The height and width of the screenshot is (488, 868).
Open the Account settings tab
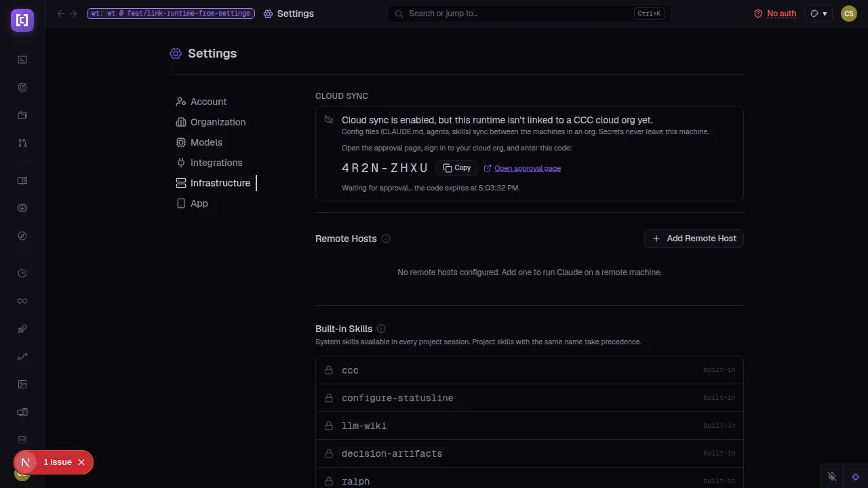201,102
